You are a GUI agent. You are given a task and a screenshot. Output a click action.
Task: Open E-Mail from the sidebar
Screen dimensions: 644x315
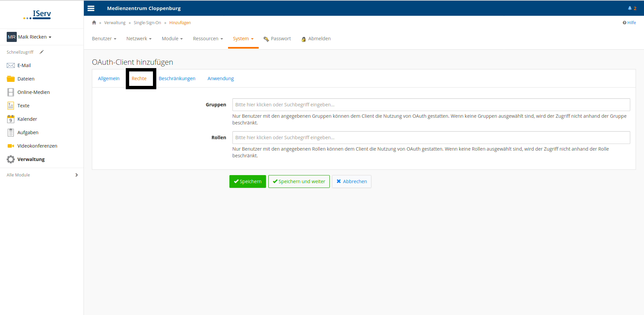pyautogui.click(x=24, y=65)
